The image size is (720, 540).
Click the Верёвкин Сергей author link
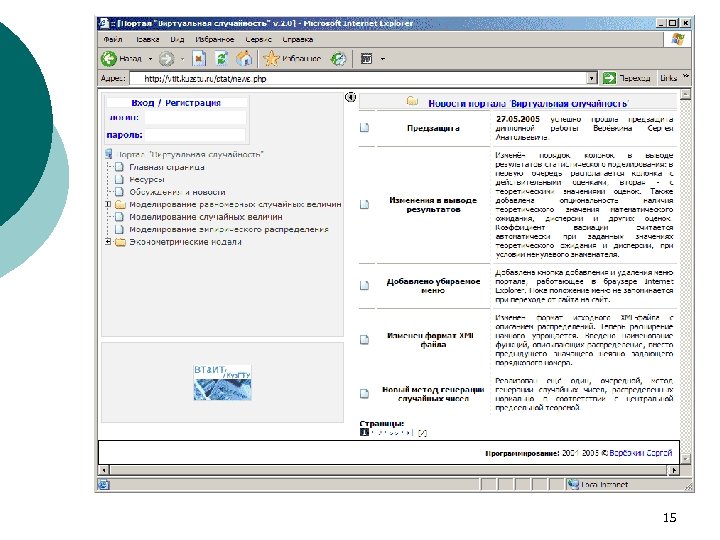[641, 453]
